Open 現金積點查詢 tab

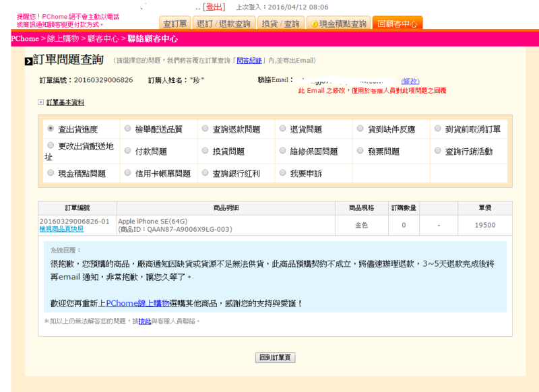coord(339,24)
